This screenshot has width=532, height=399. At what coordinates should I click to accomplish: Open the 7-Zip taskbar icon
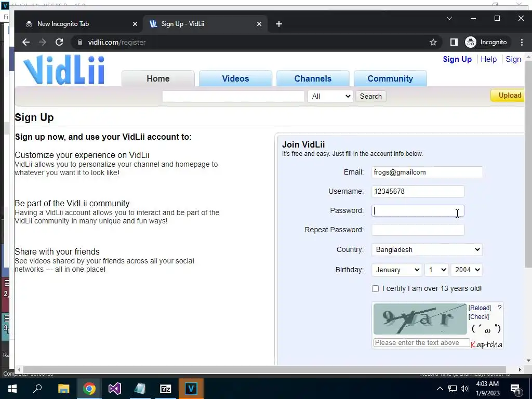click(166, 389)
